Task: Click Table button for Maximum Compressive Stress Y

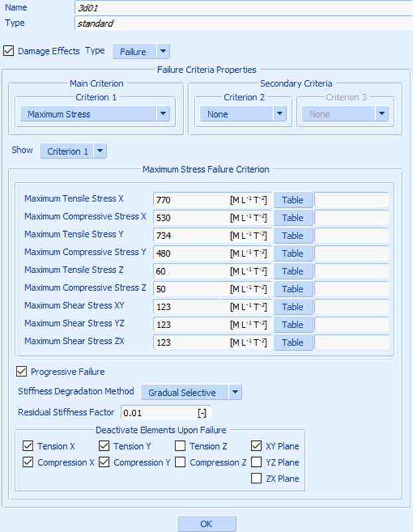Action: tap(293, 253)
